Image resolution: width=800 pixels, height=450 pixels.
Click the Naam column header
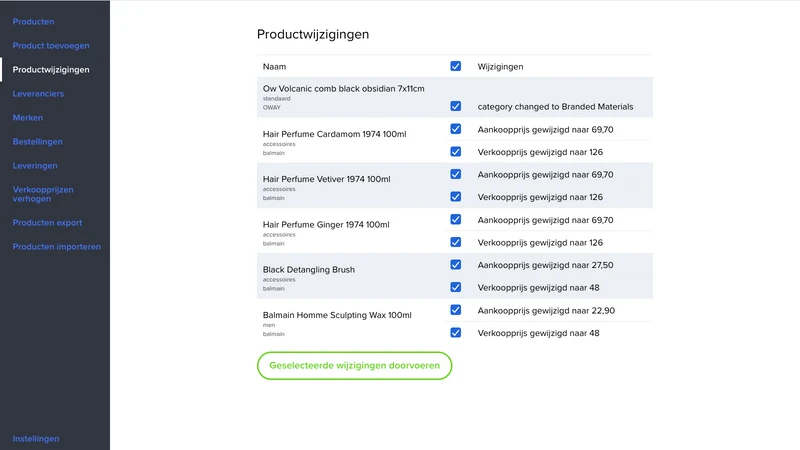point(274,66)
